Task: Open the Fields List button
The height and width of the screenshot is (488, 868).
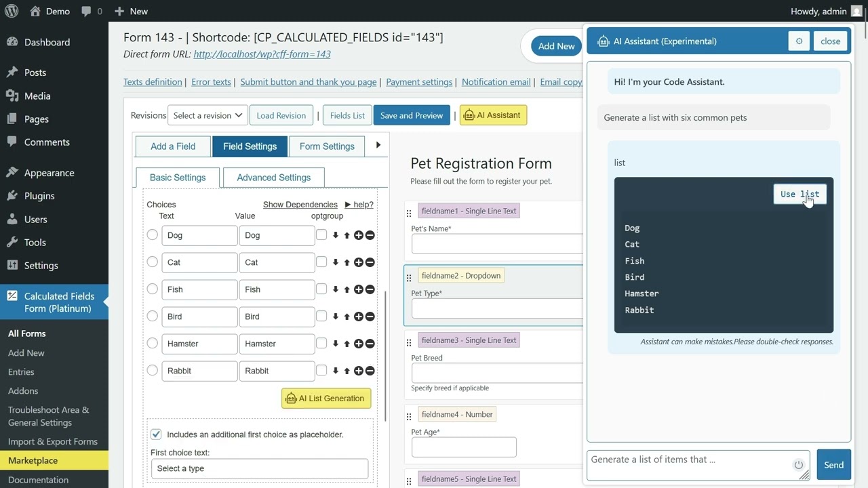Action: (347, 115)
